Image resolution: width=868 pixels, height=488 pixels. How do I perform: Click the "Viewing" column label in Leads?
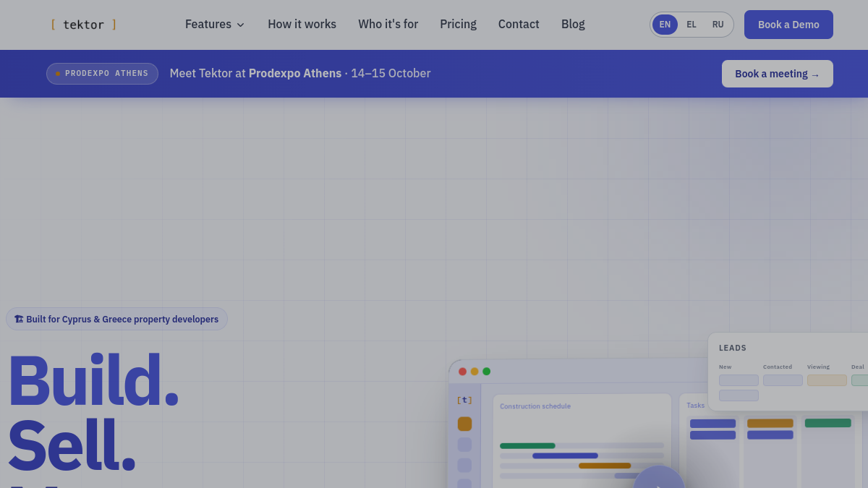(819, 367)
